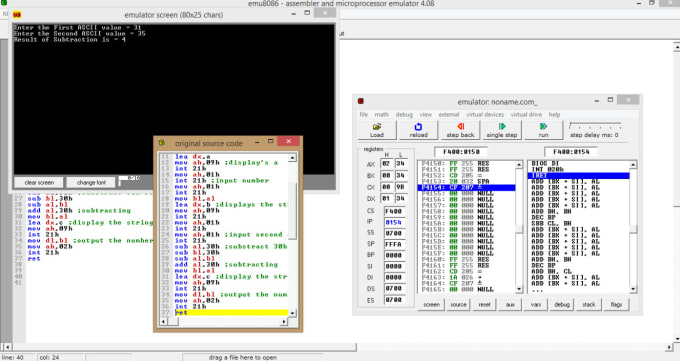Screen dimensions: 680x361
Task: Click the stack button
Action: (x=588, y=305)
